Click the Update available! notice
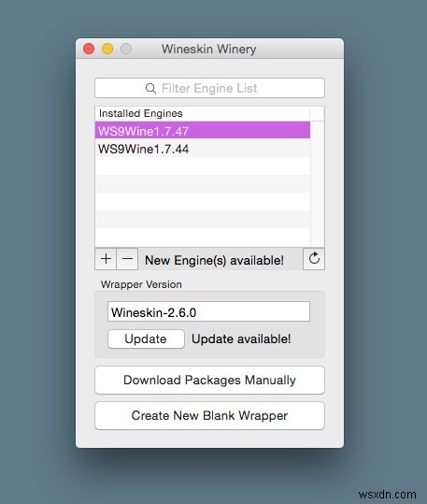The height and width of the screenshot is (504, 427). point(241,339)
